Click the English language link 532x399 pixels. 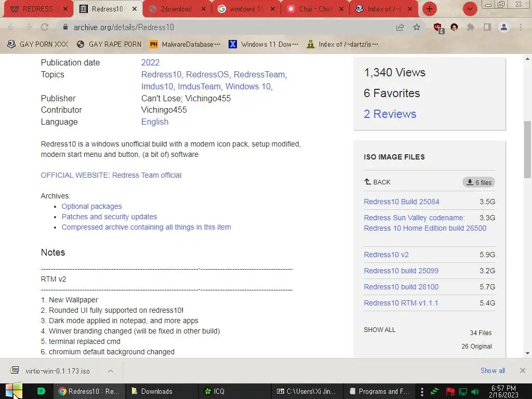(x=155, y=122)
